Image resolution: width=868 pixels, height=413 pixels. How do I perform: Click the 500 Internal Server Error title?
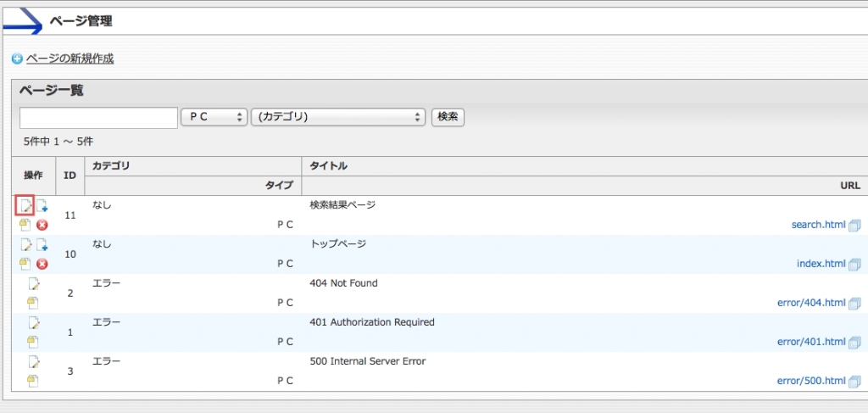pos(368,361)
